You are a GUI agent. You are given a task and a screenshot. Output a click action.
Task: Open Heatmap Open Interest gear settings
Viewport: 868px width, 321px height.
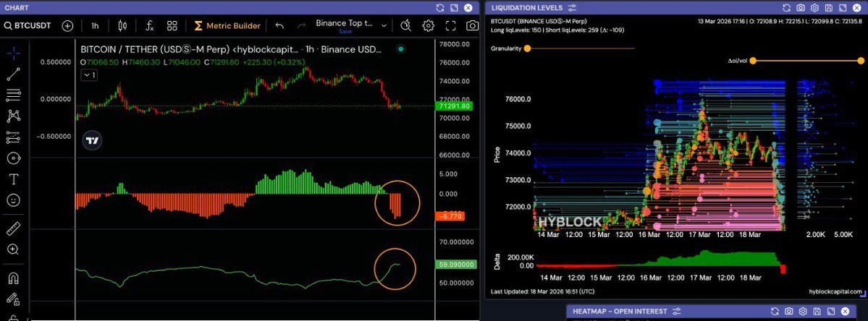pyautogui.click(x=804, y=312)
